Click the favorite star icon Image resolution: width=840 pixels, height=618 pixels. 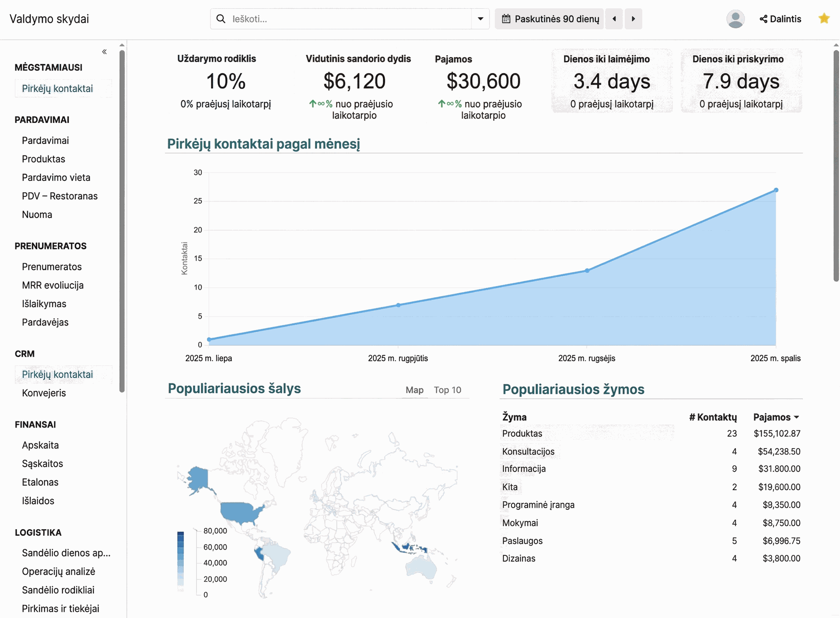coord(824,18)
